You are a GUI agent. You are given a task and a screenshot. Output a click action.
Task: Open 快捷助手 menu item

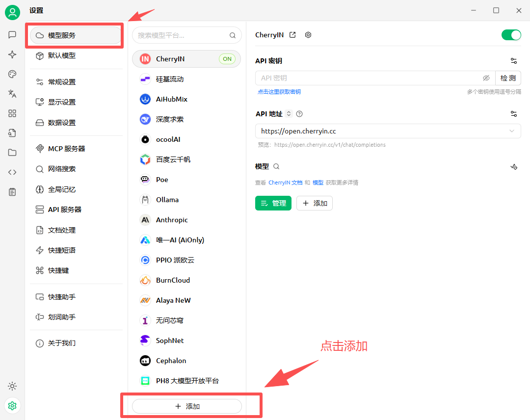pos(76,297)
